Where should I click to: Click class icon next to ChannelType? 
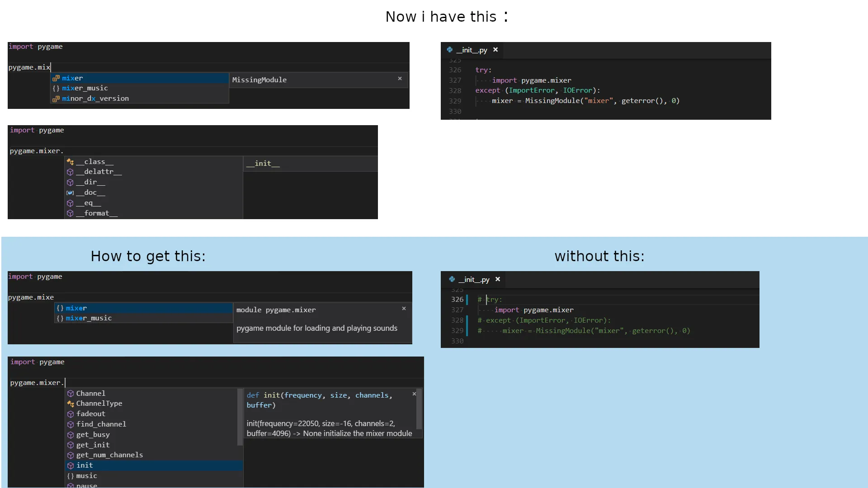click(x=71, y=404)
